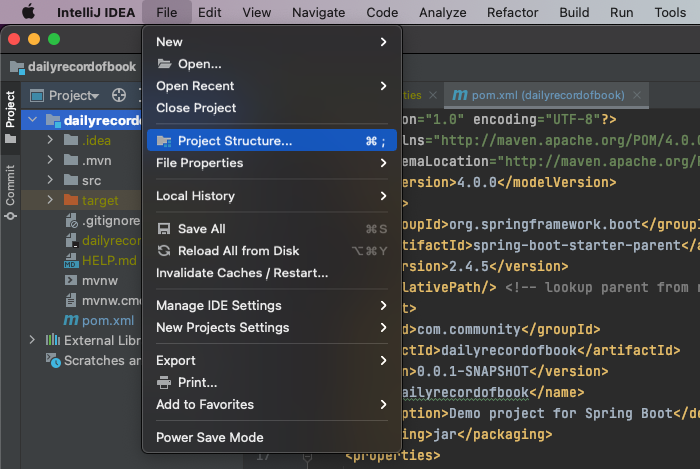Click the Save All floppy disk icon
This screenshot has height=469, width=700.
[x=164, y=229]
